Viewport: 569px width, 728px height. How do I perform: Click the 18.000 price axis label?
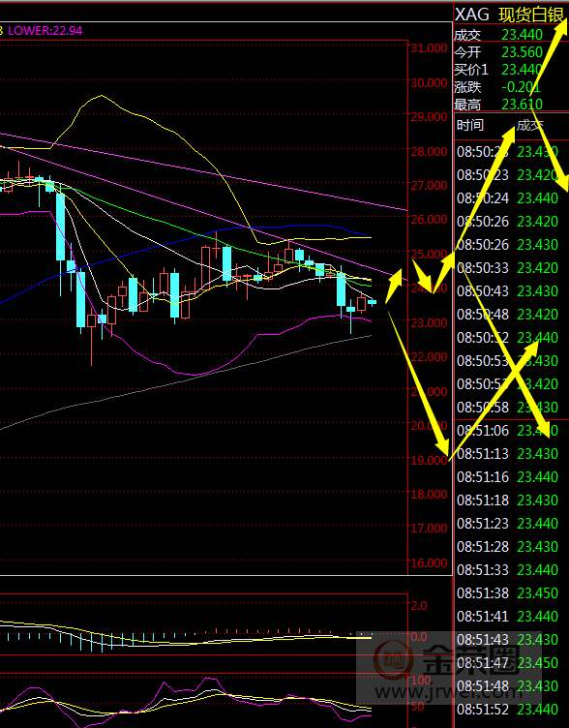430,495
